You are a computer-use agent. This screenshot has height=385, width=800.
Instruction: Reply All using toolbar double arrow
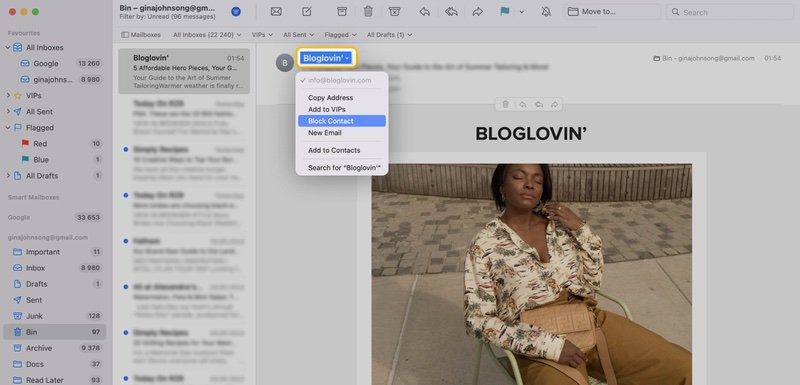coord(451,11)
